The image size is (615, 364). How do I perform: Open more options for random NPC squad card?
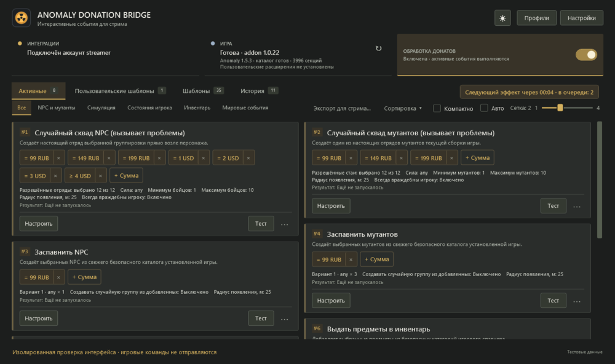[x=284, y=224]
